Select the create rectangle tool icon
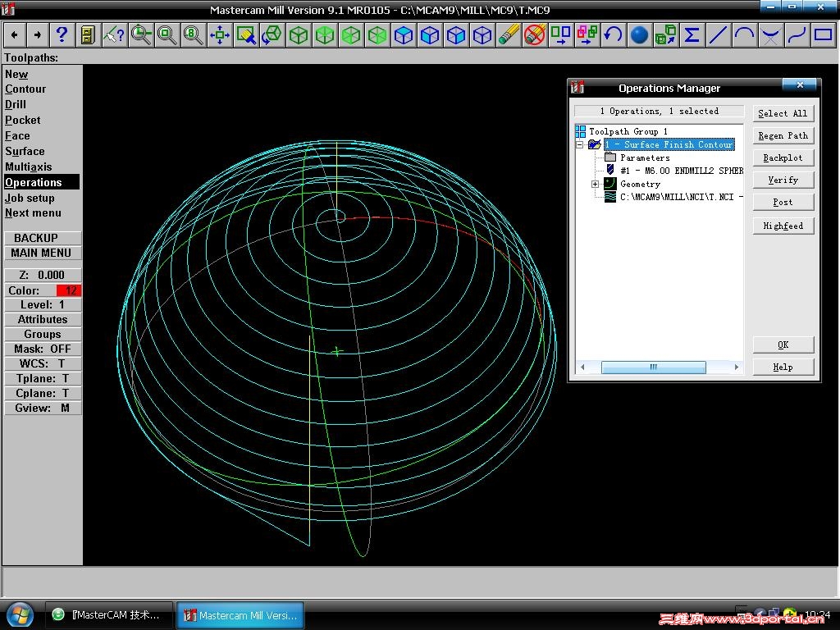 click(823, 35)
